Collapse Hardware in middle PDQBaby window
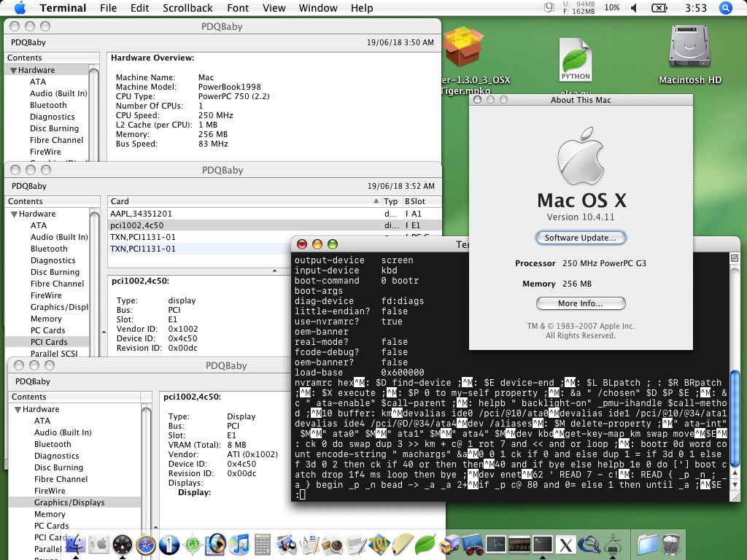The height and width of the screenshot is (560, 747). click(14, 214)
